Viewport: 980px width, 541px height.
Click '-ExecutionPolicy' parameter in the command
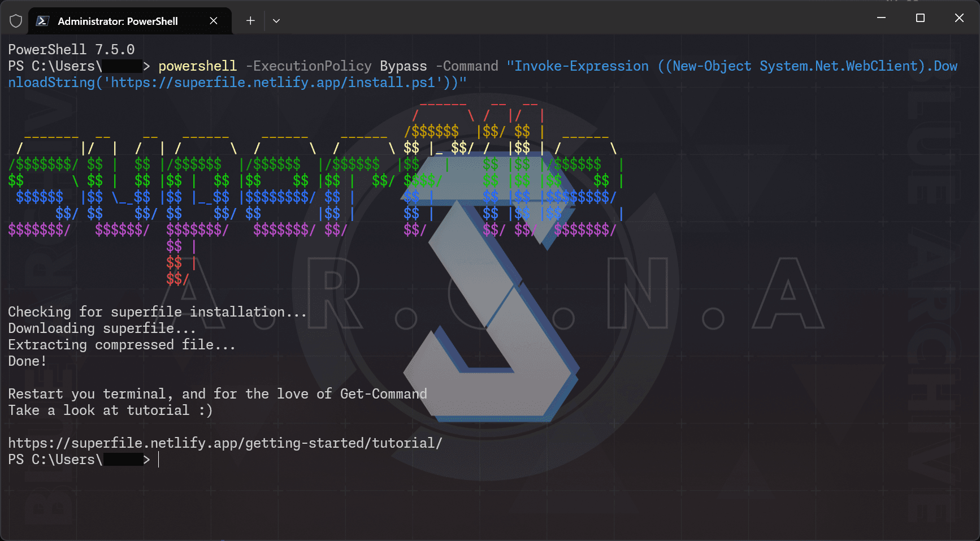click(x=309, y=66)
